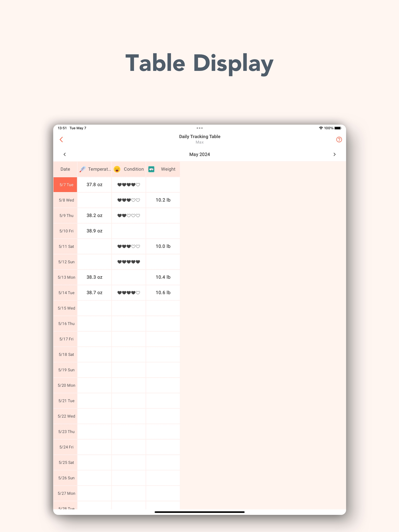399x532 pixels.
Task: Tap the orange back arrow
Action: click(x=61, y=139)
